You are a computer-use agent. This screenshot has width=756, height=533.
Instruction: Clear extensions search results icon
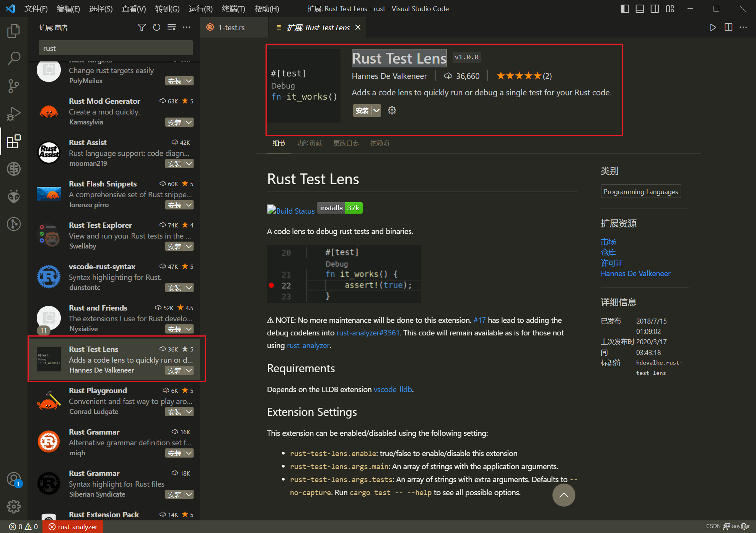(171, 27)
